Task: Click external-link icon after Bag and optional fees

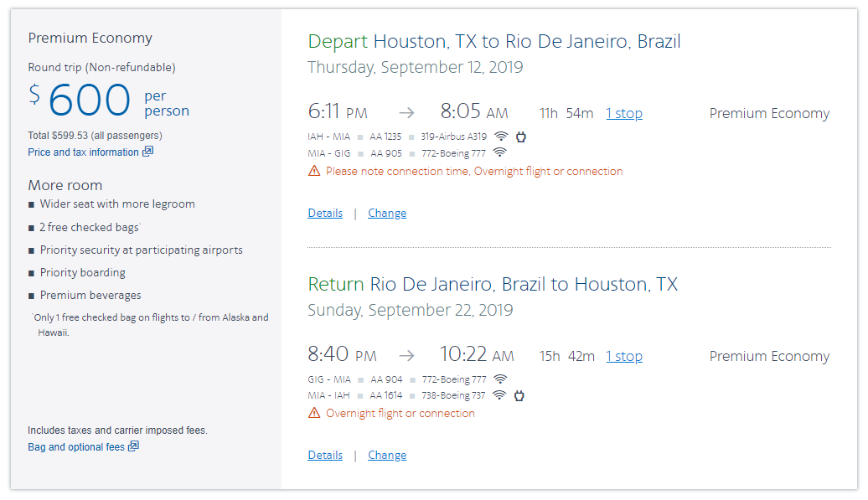Action: [x=133, y=446]
